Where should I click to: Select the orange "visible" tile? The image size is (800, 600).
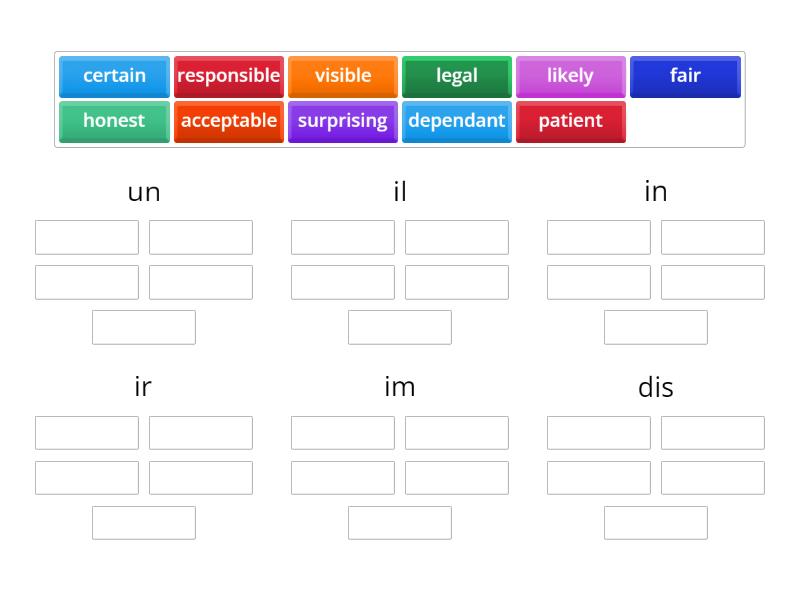coord(342,76)
